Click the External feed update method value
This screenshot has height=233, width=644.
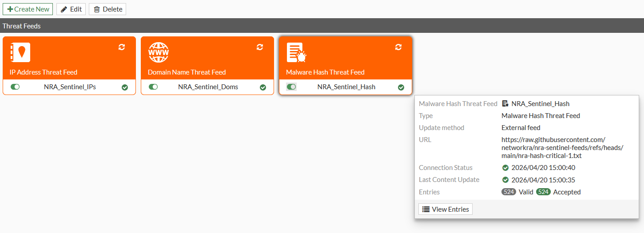tap(521, 128)
